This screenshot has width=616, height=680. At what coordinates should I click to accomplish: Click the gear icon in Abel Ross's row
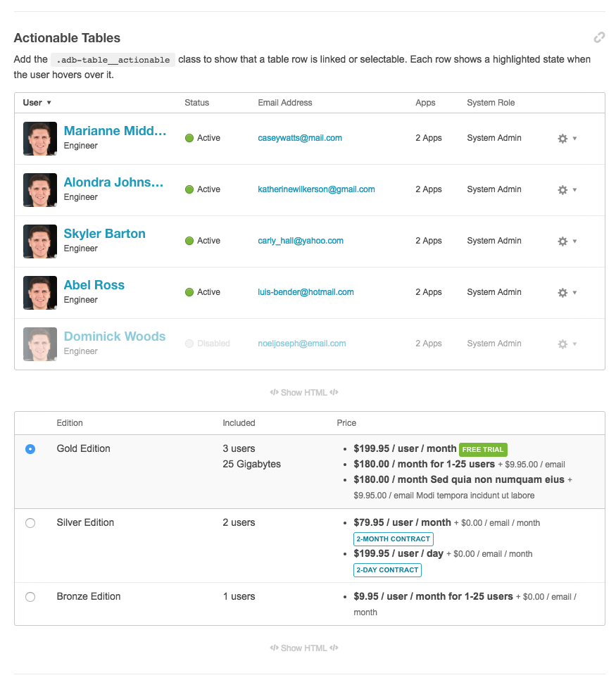point(563,293)
